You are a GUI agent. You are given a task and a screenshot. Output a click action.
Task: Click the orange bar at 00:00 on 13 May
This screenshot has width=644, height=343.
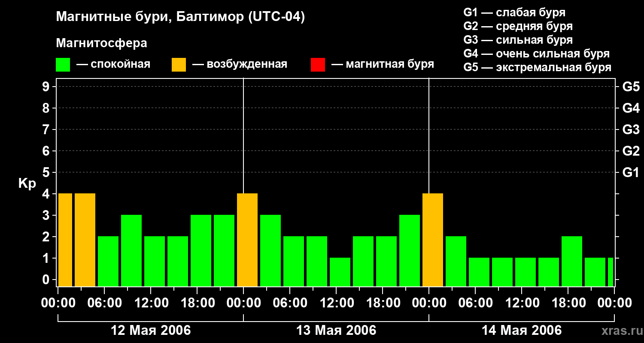[x=247, y=240]
